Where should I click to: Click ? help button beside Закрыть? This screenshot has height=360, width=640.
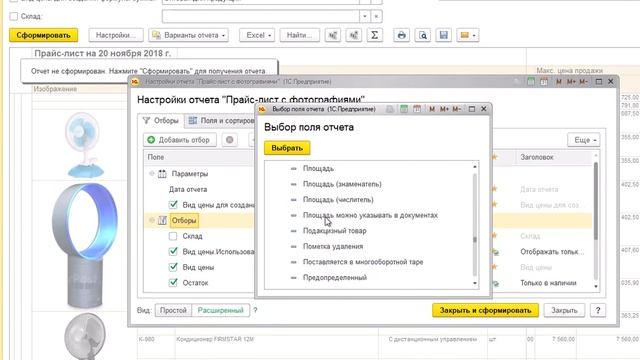click(598, 310)
